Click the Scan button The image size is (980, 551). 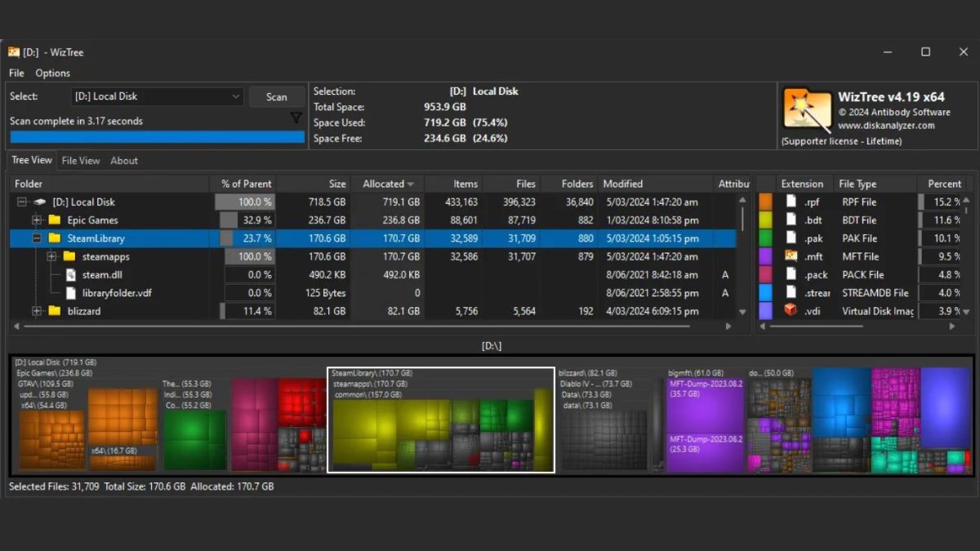pos(277,96)
